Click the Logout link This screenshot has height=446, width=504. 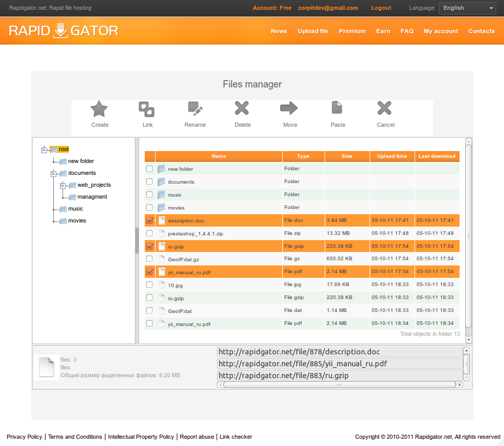(x=381, y=8)
